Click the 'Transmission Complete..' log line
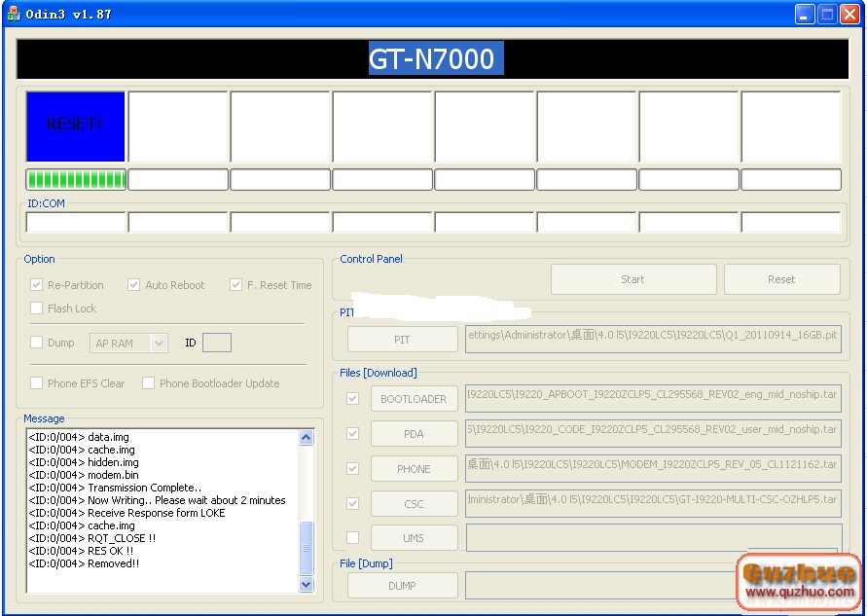Viewport: 867px width, 616px height. pyautogui.click(x=115, y=488)
